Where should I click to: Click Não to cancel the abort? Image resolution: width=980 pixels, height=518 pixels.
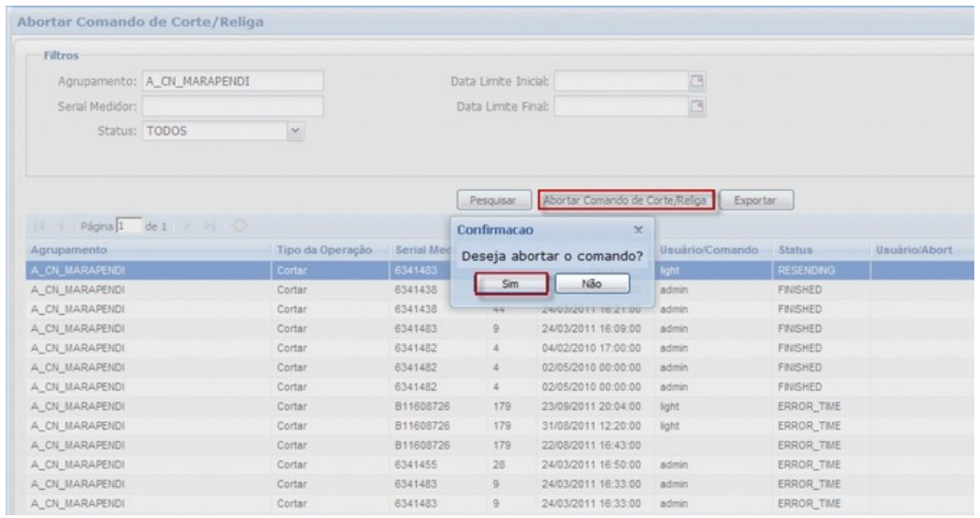[x=591, y=281]
